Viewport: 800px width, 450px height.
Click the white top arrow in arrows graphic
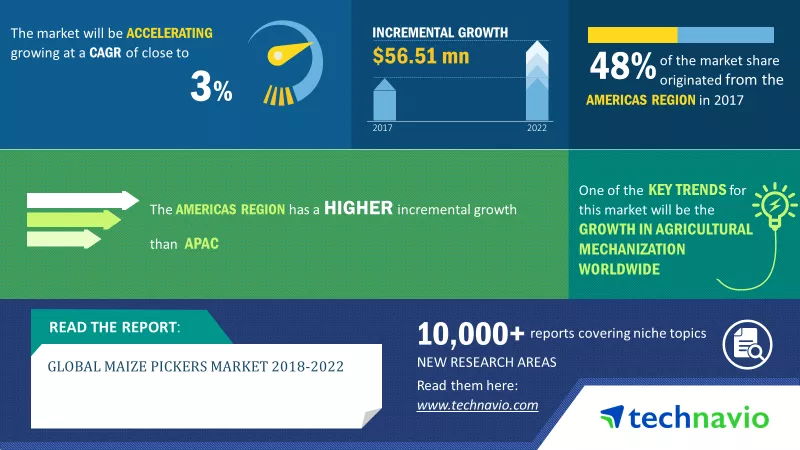[x=82, y=200]
